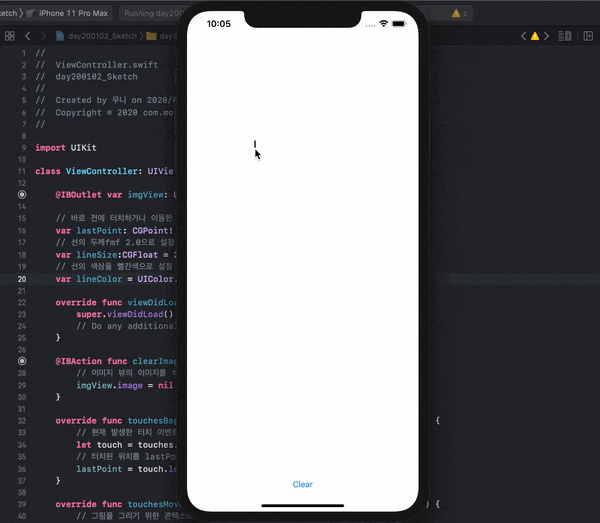The image size is (600, 523).
Task: Click the '@IBOutlet var imgView' line
Action: click(116, 194)
